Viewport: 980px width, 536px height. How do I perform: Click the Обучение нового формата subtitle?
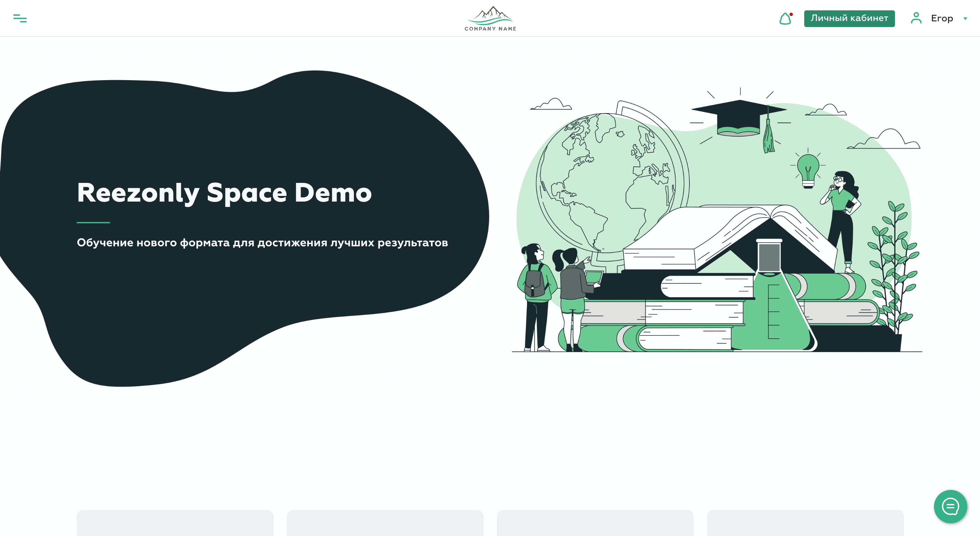coord(262,243)
